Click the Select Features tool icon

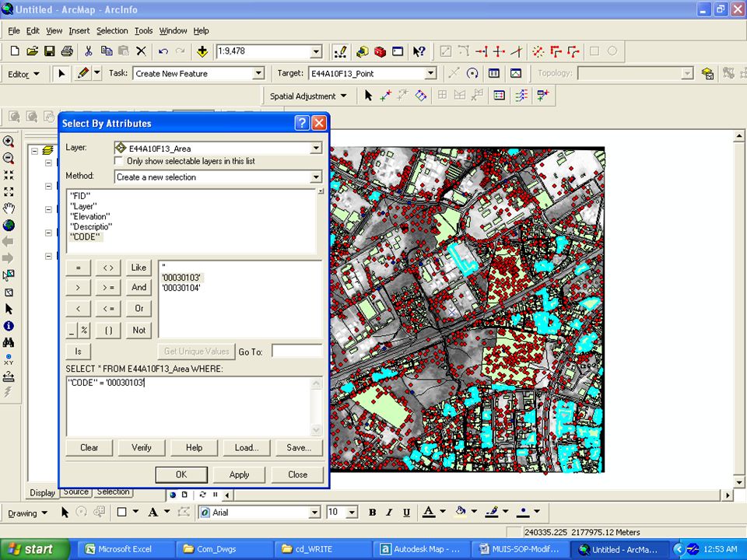click(x=9, y=275)
